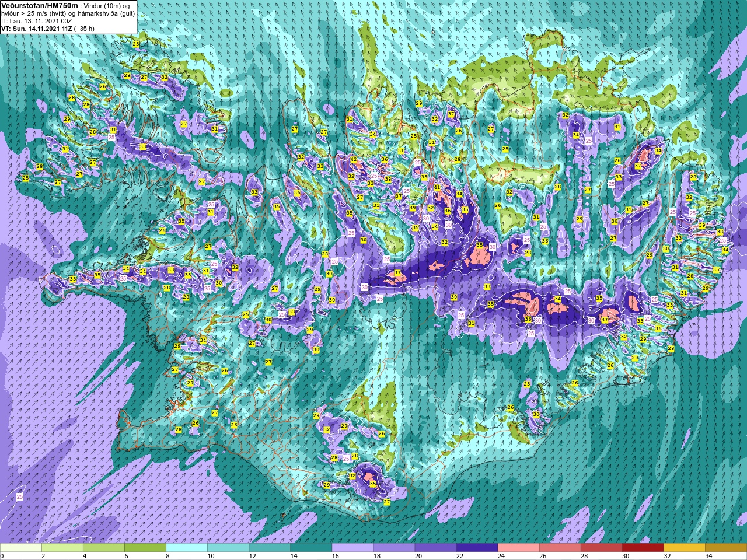Click the 24–26 m/s light pink legend swatch
The image size is (747, 560).
coord(518,548)
